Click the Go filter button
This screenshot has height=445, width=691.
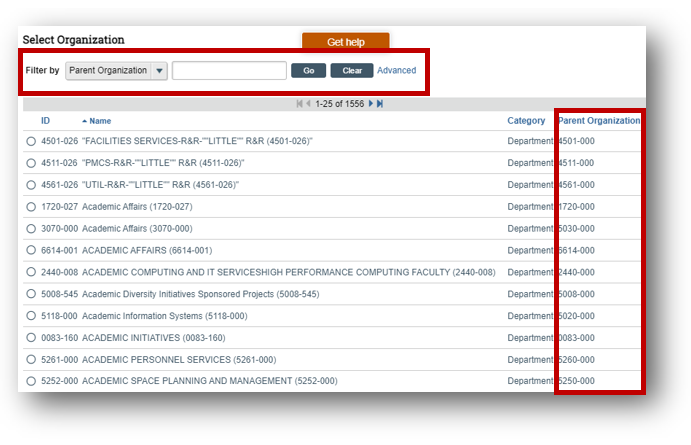click(308, 71)
